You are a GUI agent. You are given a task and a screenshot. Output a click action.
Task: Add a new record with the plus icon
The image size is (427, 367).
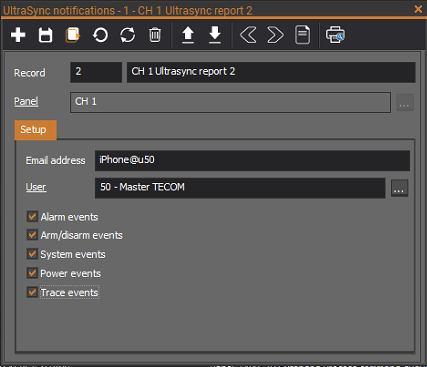pyautogui.click(x=18, y=35)
